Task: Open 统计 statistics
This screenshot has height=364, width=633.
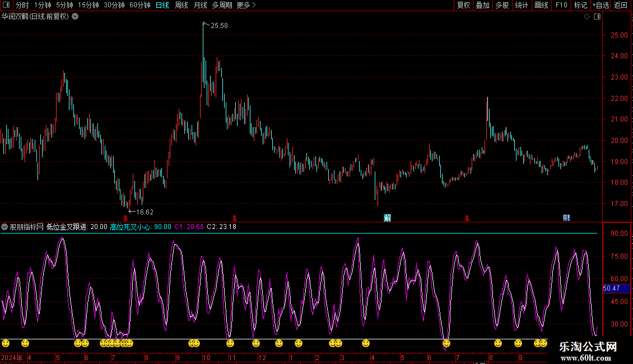Action: [x=522, y=5]
